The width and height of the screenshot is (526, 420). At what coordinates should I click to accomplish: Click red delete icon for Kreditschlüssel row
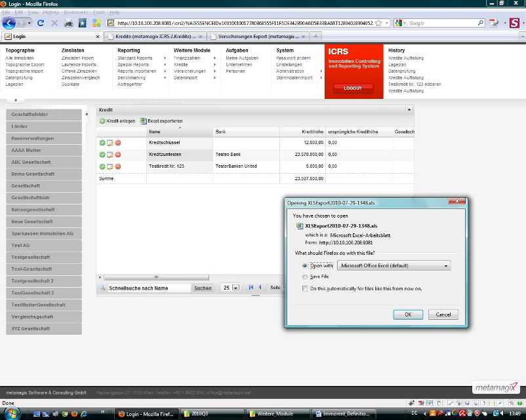[118, 142]
